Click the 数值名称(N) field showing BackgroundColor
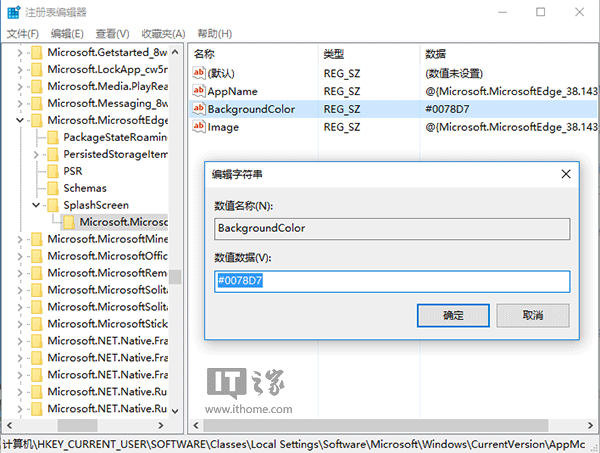Image resolution: width=600 pixels, height=453 pixels. 392,229
